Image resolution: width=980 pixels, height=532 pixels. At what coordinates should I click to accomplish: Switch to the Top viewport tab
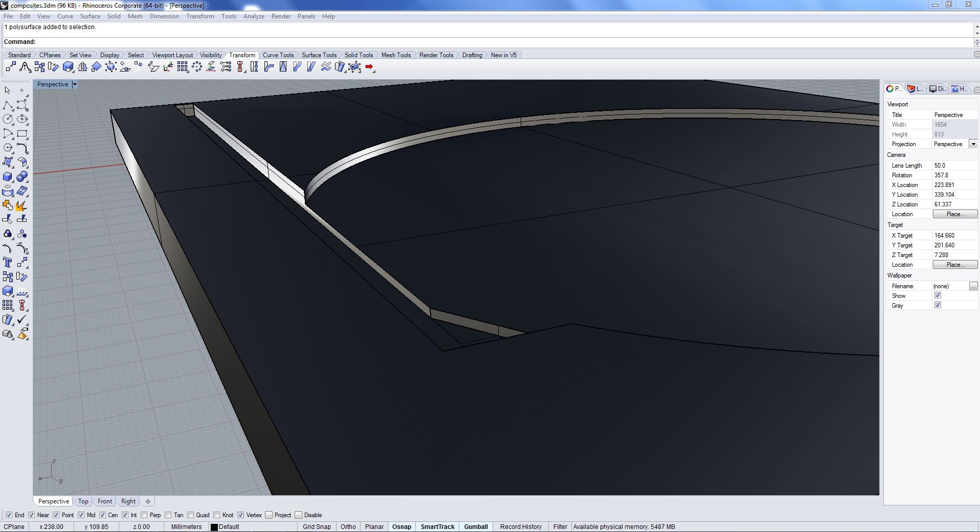pos(83,501)
